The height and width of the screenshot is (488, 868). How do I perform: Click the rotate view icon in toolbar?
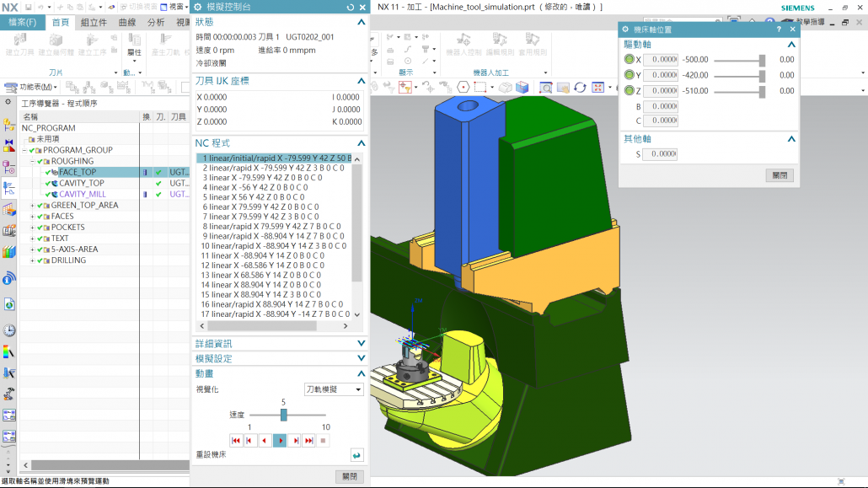pos(580,88)
